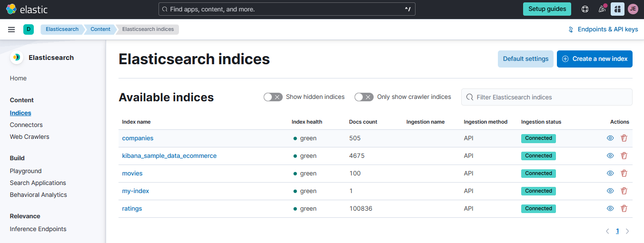The height and width of the screenshot is (243, 644).
Task: Go to next page arrow
Action: [627, 232]
